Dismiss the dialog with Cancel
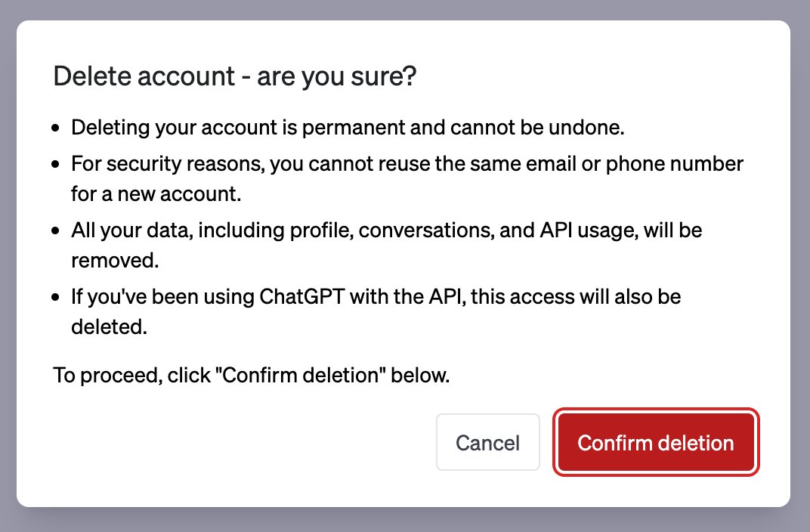This screenshot has width=810, height=532. click(x=487, y=442)
